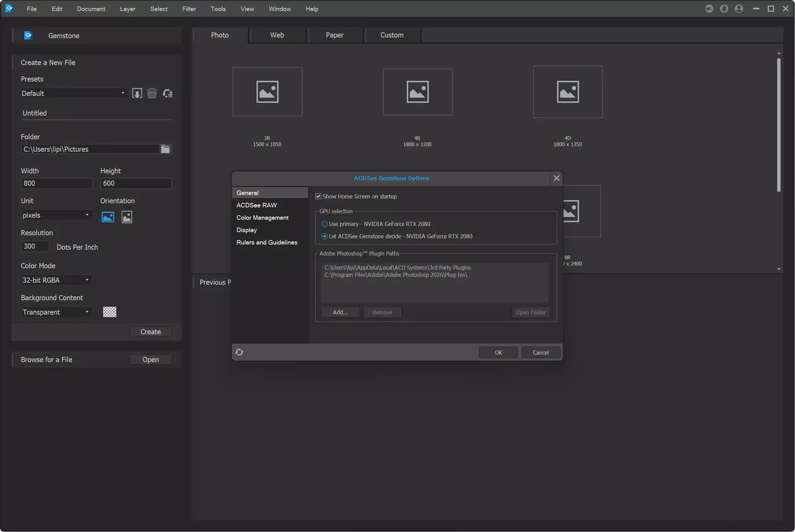Select Use primary GPU radio button

pos(324,224)
